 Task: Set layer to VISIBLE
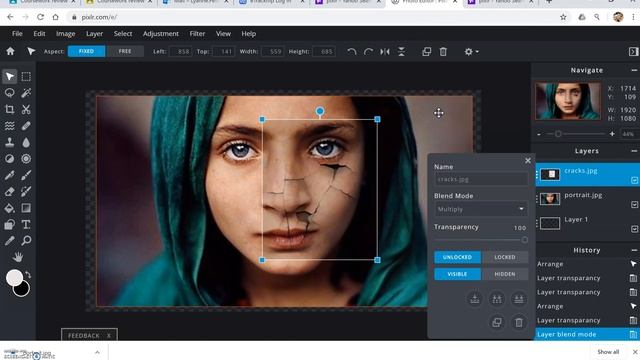click(457, 274)
